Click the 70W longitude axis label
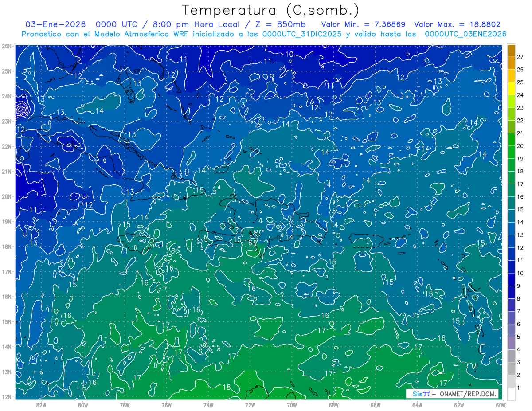 click(292, 404)
